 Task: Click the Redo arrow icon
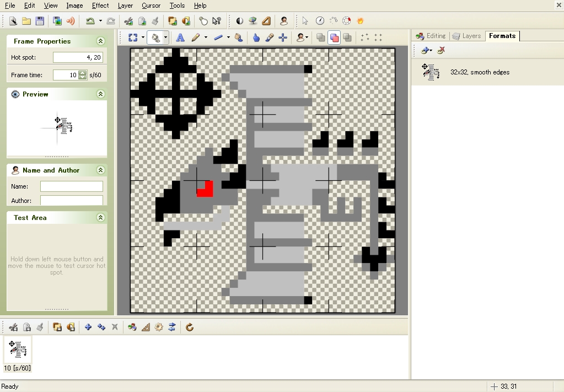tap(111, 21)
